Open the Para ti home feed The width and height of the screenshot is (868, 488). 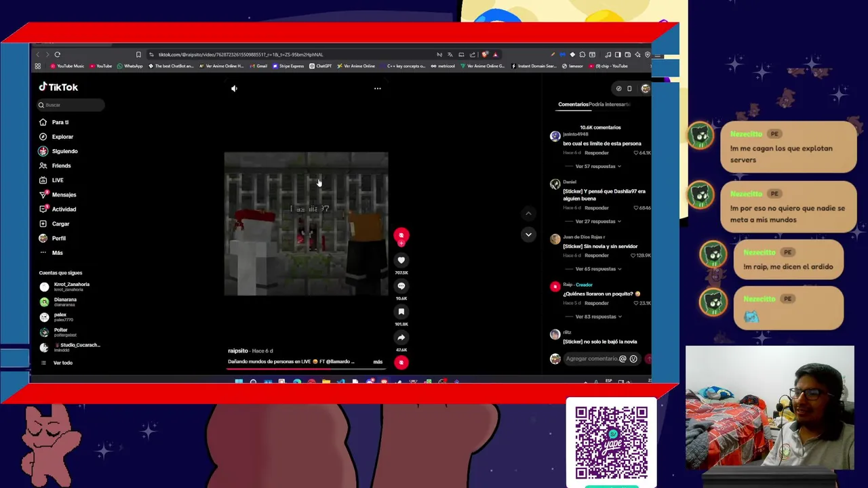[54, 122]
